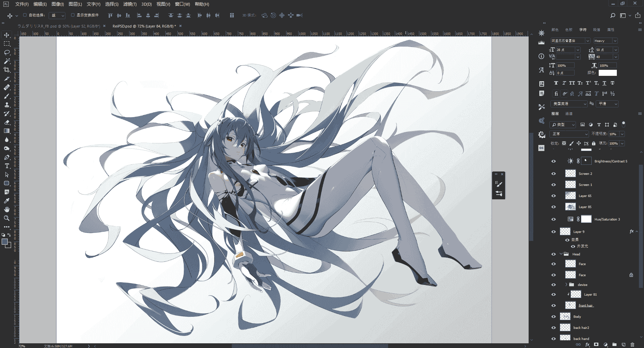Open the Image menu 图像(I)
Viewport: 644px width, 348px height.
coord(58,4)
